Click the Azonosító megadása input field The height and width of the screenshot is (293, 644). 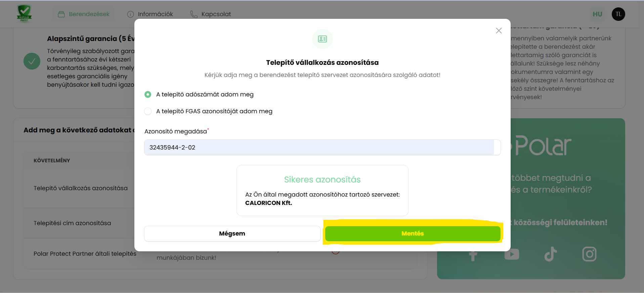pos(319,148)
